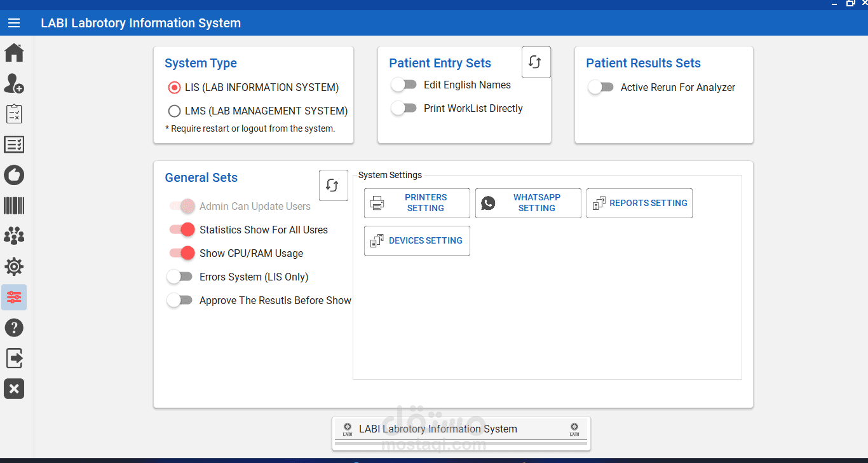
Task: Open Printers Setting
Action: (417, 203)
